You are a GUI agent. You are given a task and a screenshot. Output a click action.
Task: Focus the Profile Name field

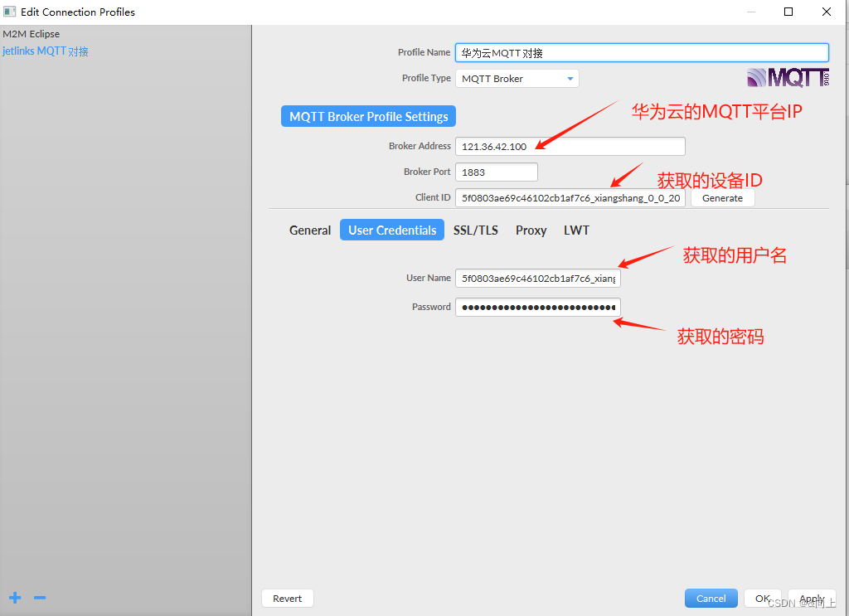tap(642, 52)
